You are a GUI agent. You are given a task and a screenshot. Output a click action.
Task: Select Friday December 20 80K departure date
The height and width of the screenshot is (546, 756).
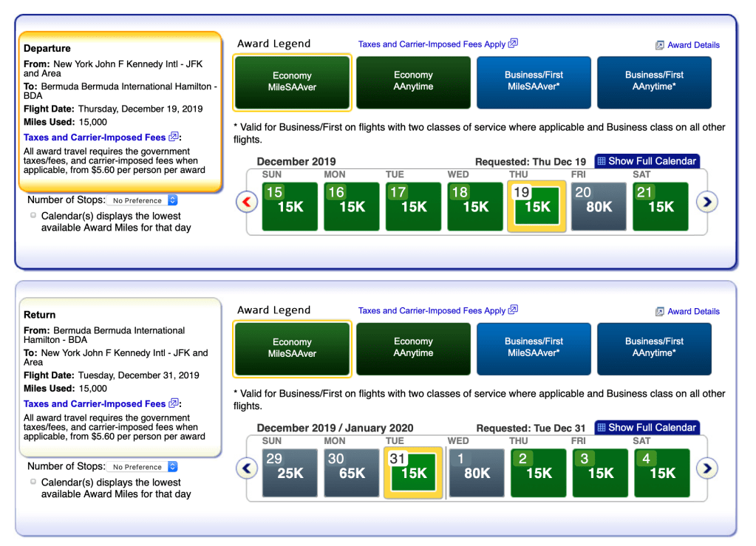(599, 207)
